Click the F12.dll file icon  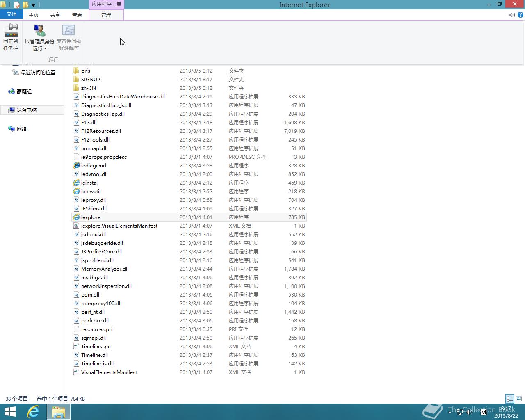pos(76,122)
